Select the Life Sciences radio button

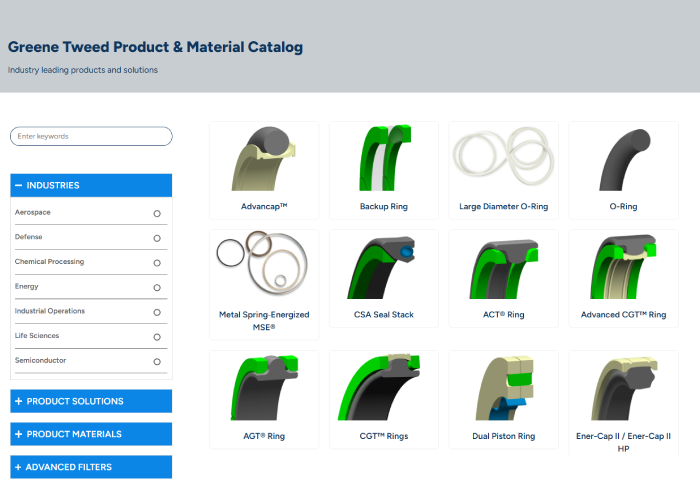157,337
